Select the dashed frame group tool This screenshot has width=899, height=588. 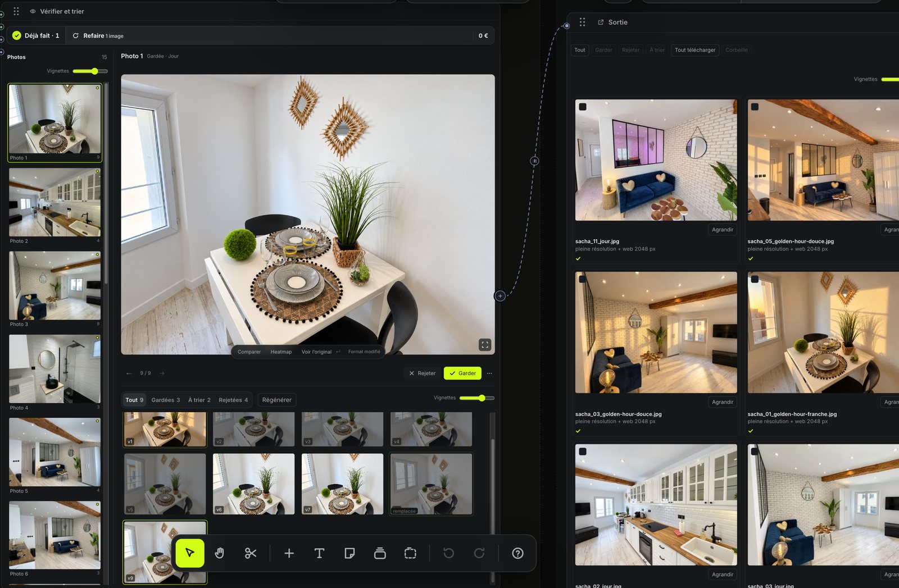coord(410,553)
